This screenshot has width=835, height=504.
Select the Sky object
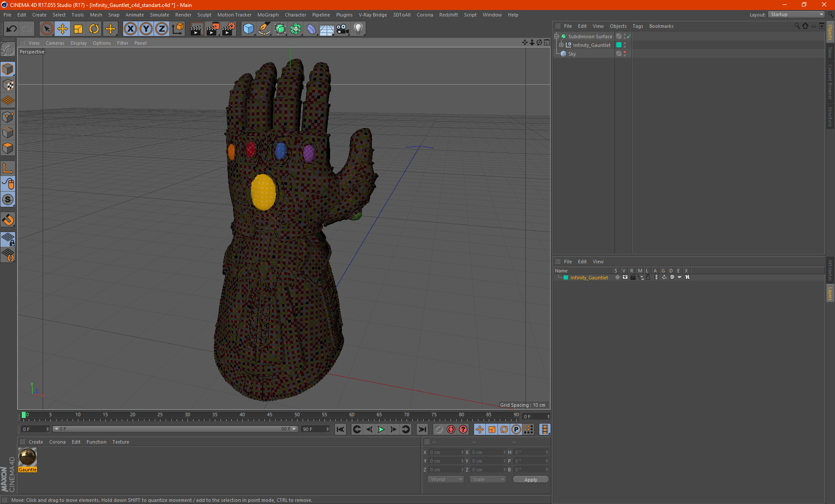pos(572,54)
